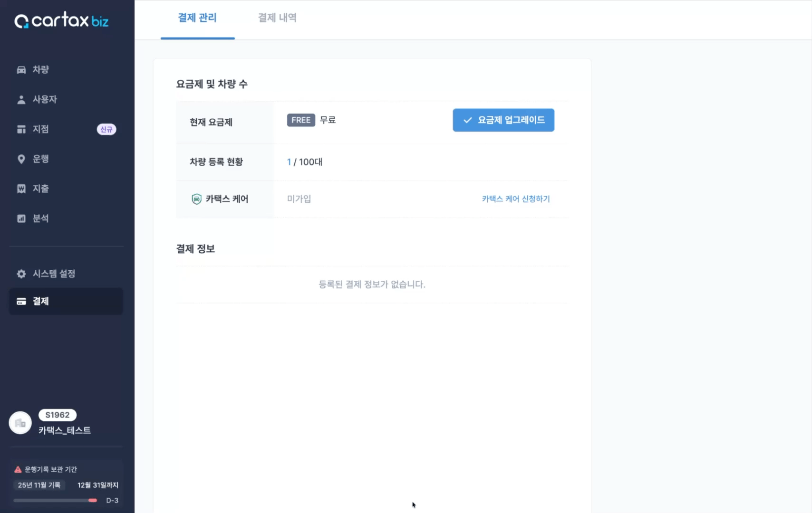Click the 요금제 업그레이드 button
The width and height of the screenshot is (812, 513).
(x=503, y=120)
